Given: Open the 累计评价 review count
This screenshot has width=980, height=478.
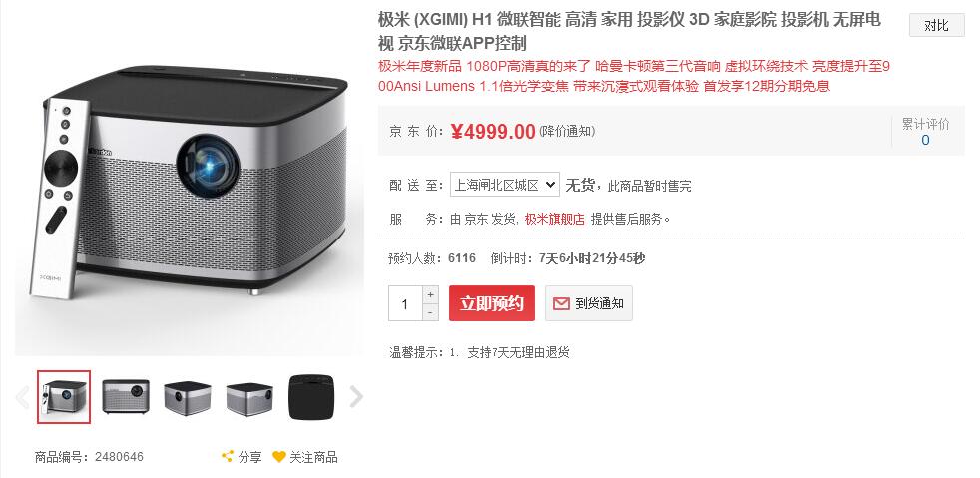Looking at the screenshot, I should point(926,132).
